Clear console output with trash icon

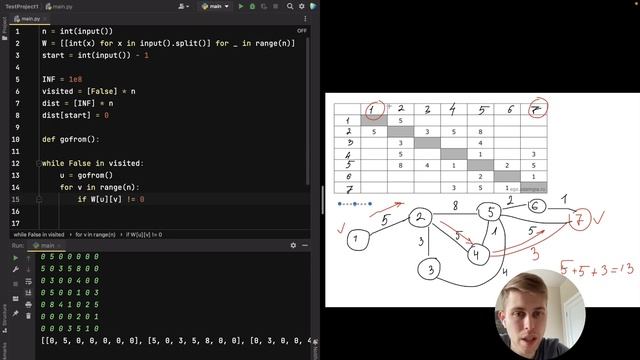(x=28, y=316)
